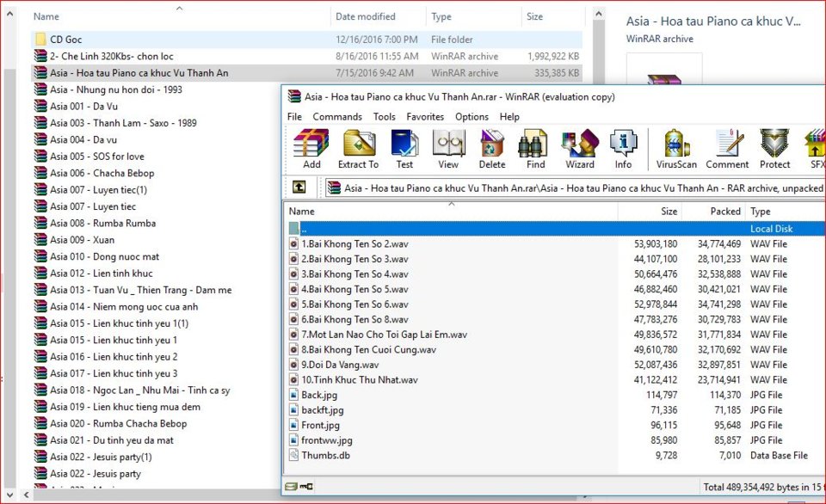This screenshot has height=504, width=826.
Task: Click the key icon in WinRAR status bar
Action: tap(306, 487)
